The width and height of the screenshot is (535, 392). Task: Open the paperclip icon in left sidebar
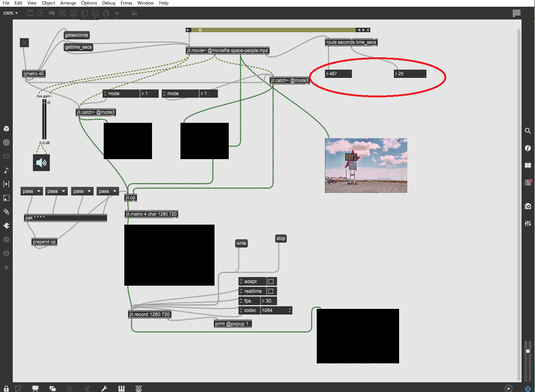click(6, 212)
